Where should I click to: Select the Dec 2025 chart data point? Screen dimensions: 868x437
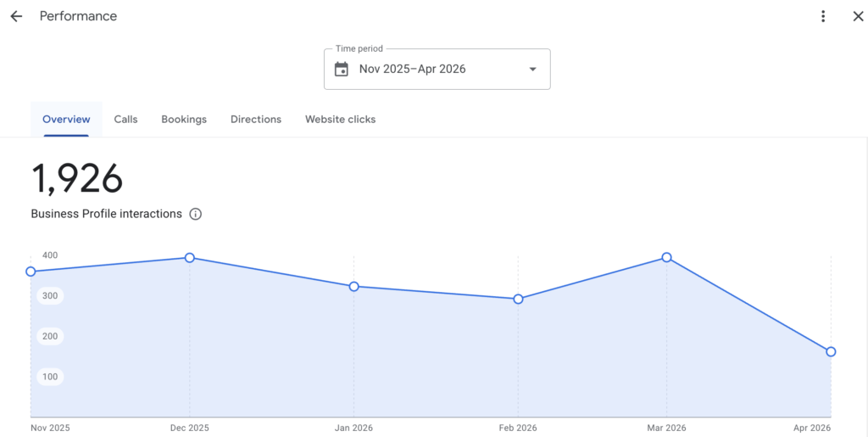[x=190, y=258]
